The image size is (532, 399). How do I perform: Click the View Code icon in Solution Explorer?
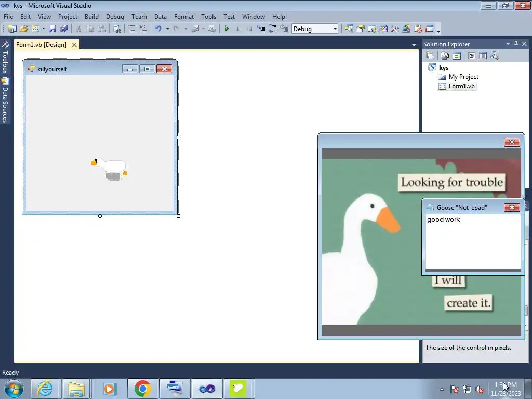coord(472,56)
